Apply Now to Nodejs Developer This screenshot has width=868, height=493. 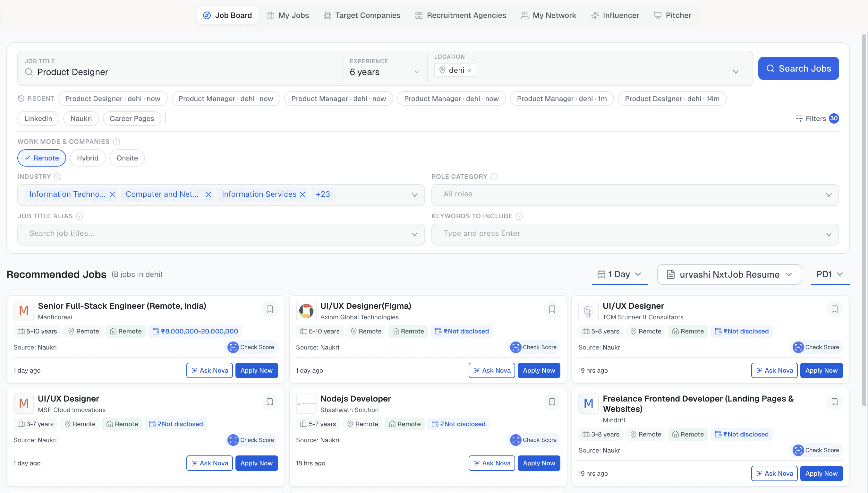[x=539, y=463]
